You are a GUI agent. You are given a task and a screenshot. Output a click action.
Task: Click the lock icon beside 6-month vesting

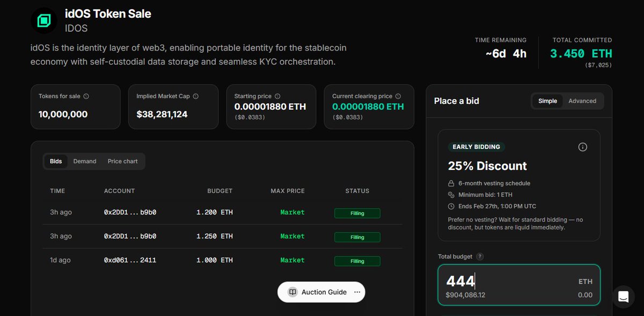point(451,183)
